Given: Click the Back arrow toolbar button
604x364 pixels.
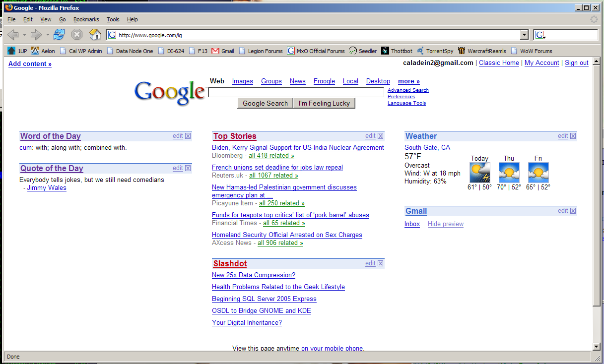Looking at the screenshot, I should pos(13,35).
